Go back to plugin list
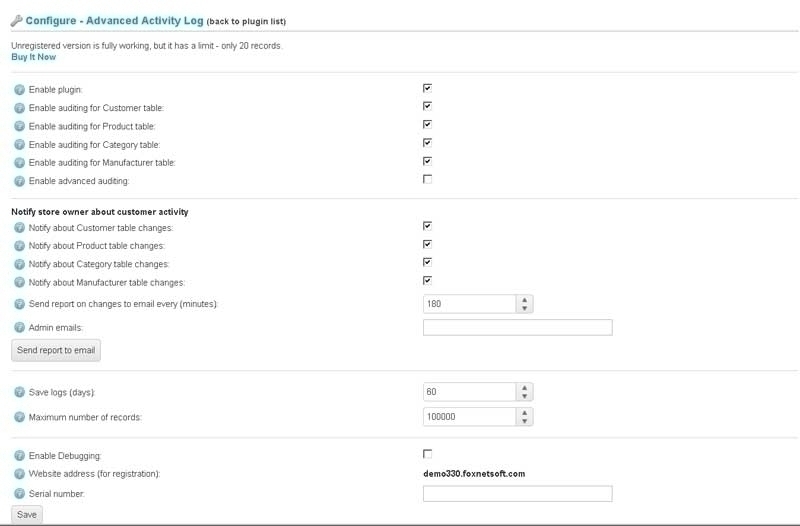The height and width of the screenshot is (526, 800). pos(246,21)
